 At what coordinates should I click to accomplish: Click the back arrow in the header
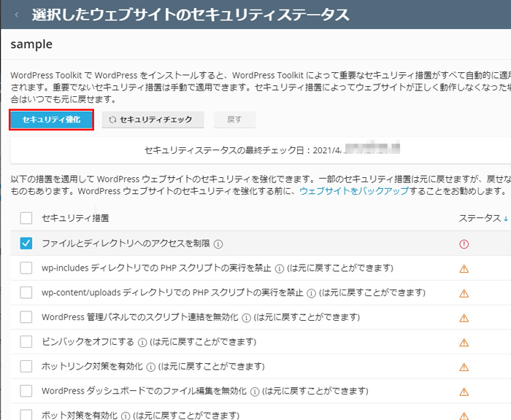point(18,15)
